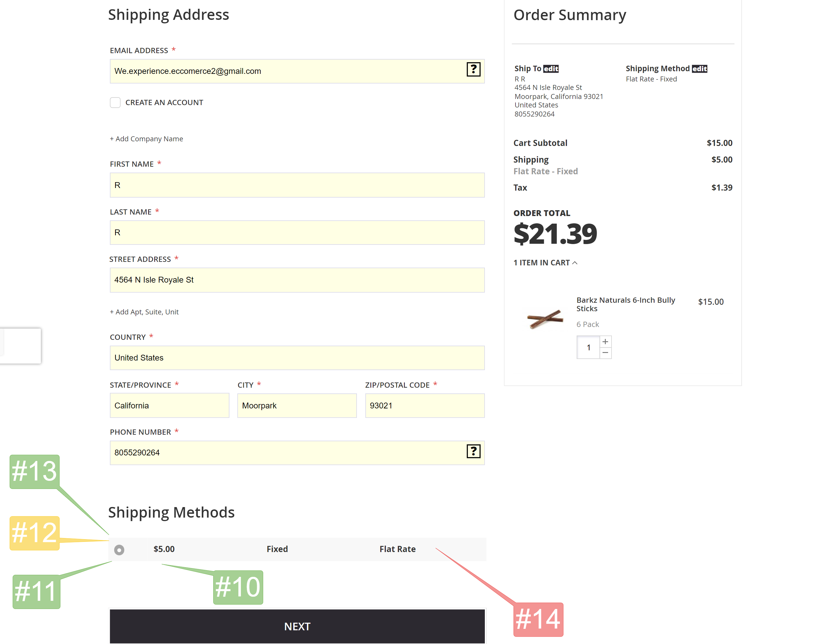This screenshot has height=644, width=840.
Task: Focus the First Name input field
Action: tap(297, 185)
